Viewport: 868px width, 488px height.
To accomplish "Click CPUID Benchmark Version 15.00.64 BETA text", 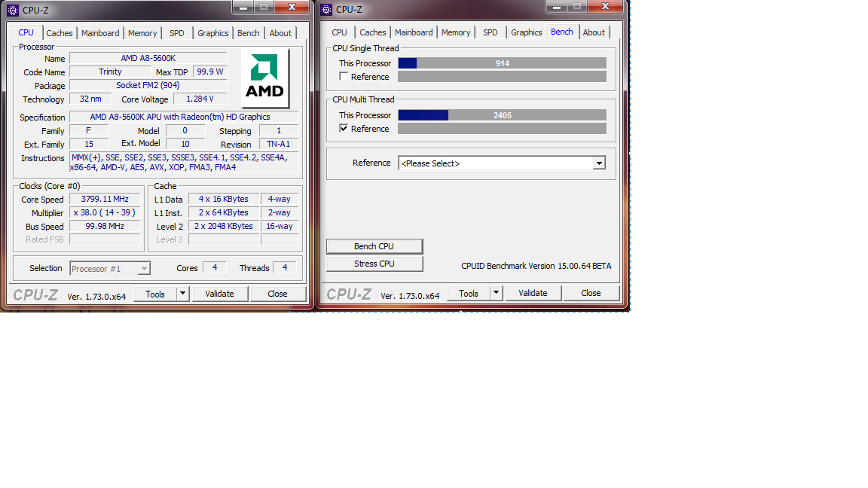I will 536,266.
